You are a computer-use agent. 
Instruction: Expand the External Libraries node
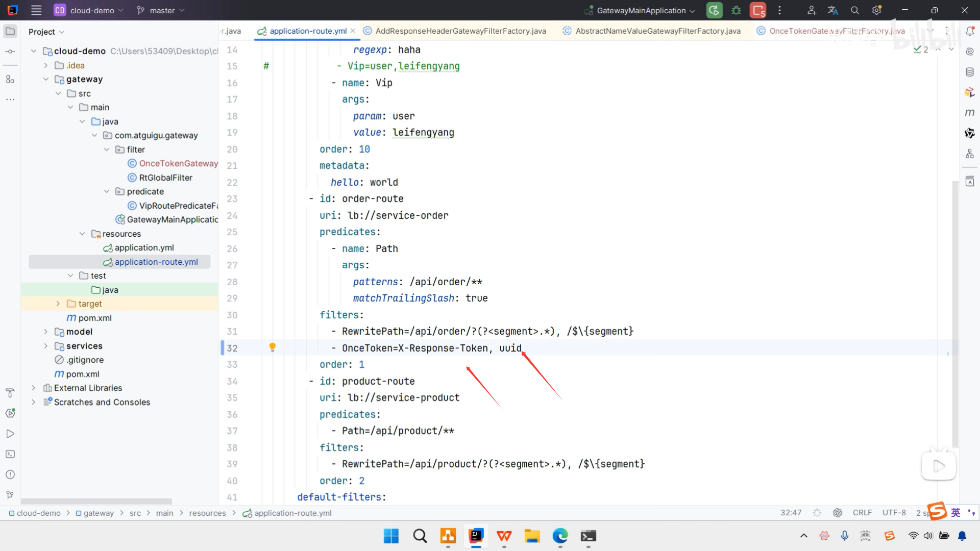[x=34, y=388]
